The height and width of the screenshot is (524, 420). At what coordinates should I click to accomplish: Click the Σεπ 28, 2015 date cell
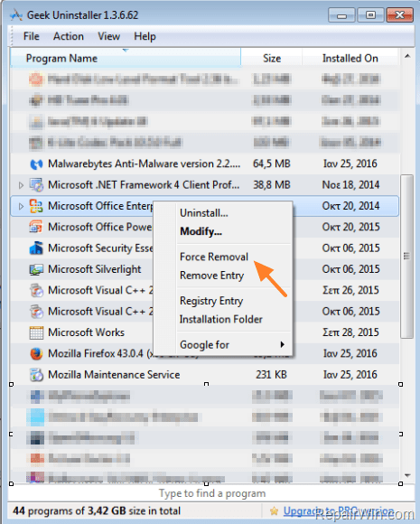coord(350,332)
